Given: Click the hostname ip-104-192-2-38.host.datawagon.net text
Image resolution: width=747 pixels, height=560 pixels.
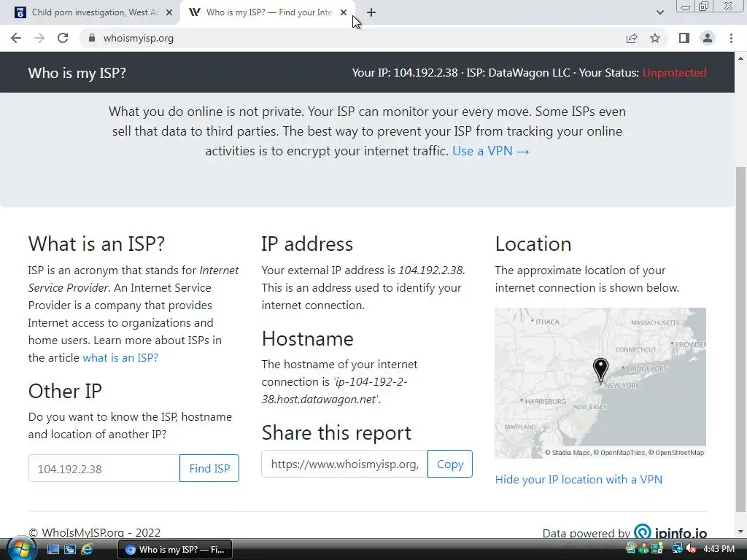Looking at the screenshot, I should click(333, 391).
